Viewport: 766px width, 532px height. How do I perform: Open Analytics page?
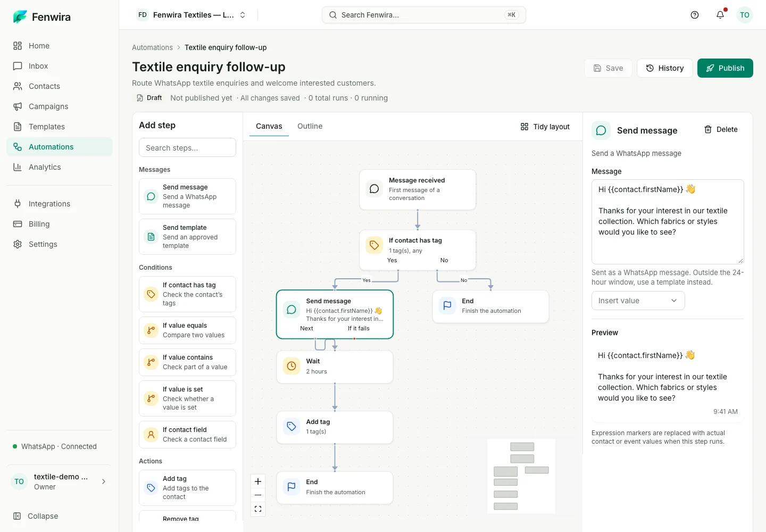coord(60,167)
